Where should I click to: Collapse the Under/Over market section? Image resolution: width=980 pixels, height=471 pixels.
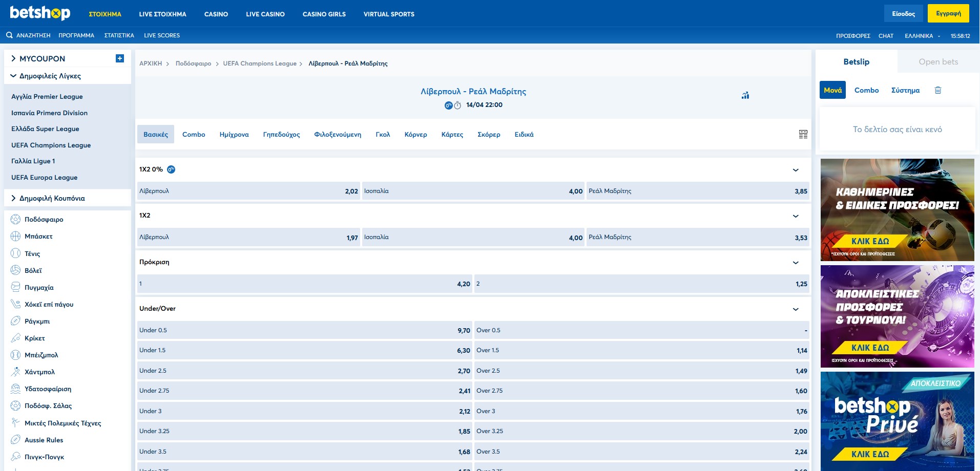point(796,309)
